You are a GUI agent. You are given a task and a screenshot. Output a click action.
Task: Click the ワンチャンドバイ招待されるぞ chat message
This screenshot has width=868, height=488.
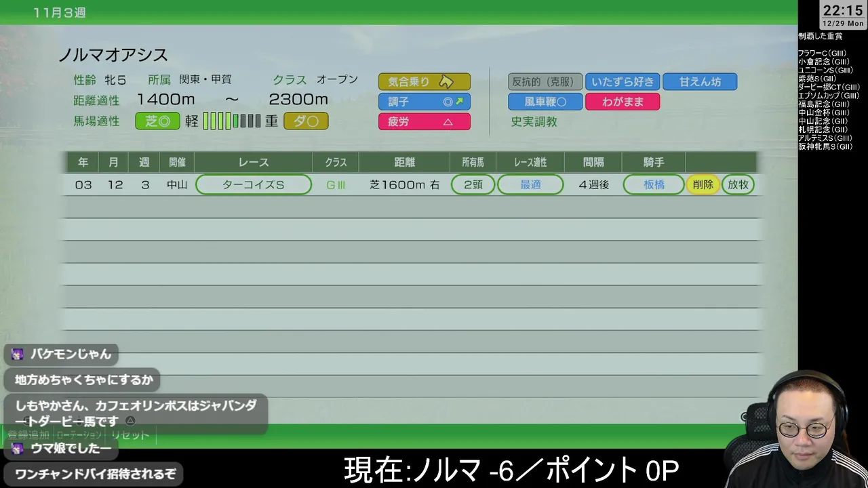(95, 474)
